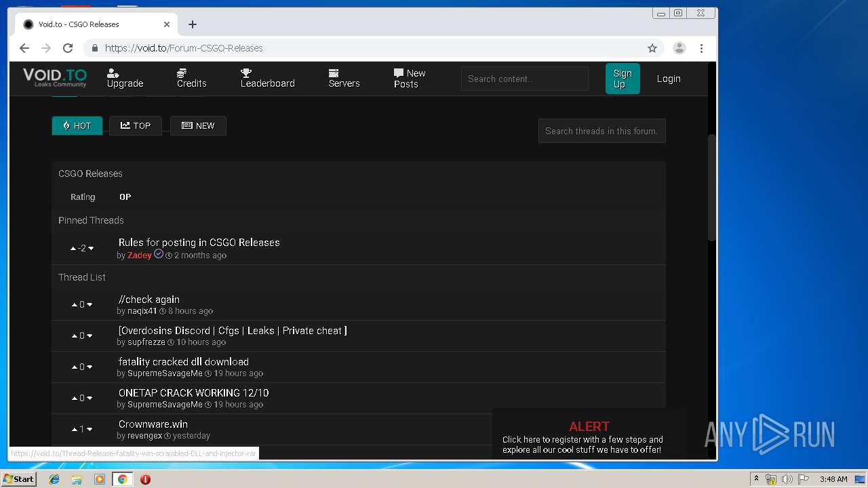Open Zadey's user profile
This screenshot has width=868, height=488.
[140, 256]
